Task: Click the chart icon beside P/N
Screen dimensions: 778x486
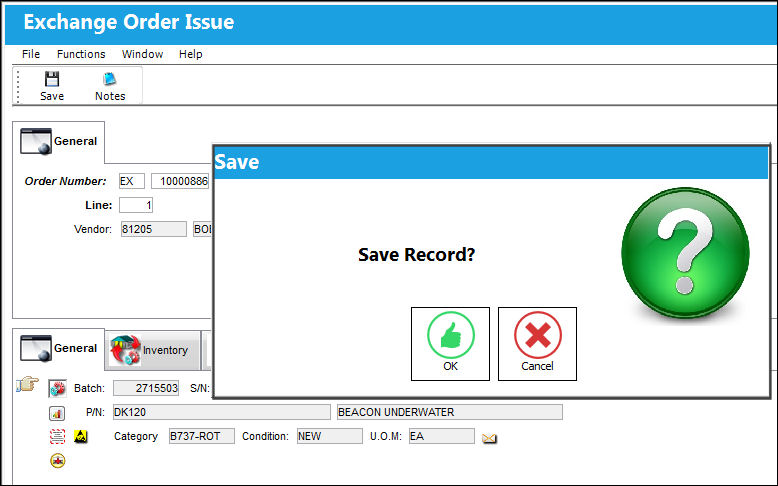Action: pos(57,413)
